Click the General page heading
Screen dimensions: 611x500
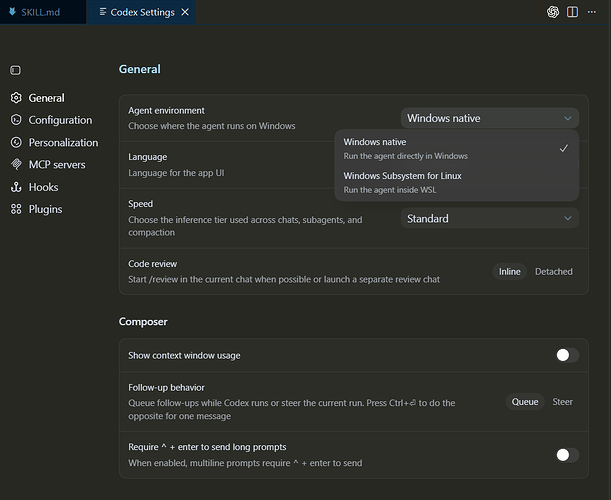click(140, 69)
